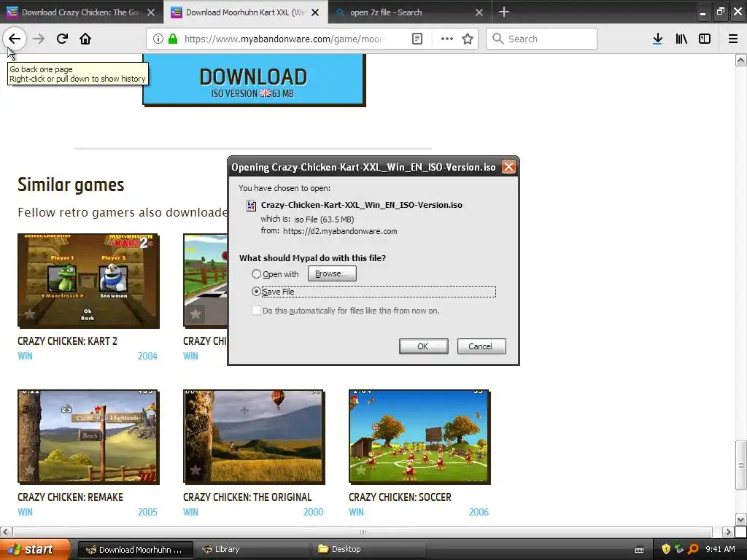Image resolution: width=747 pixels, height=560 pixels.
Task: Click the green secure padlock icon
Action: pyautogui.click(x=173, y=39)
